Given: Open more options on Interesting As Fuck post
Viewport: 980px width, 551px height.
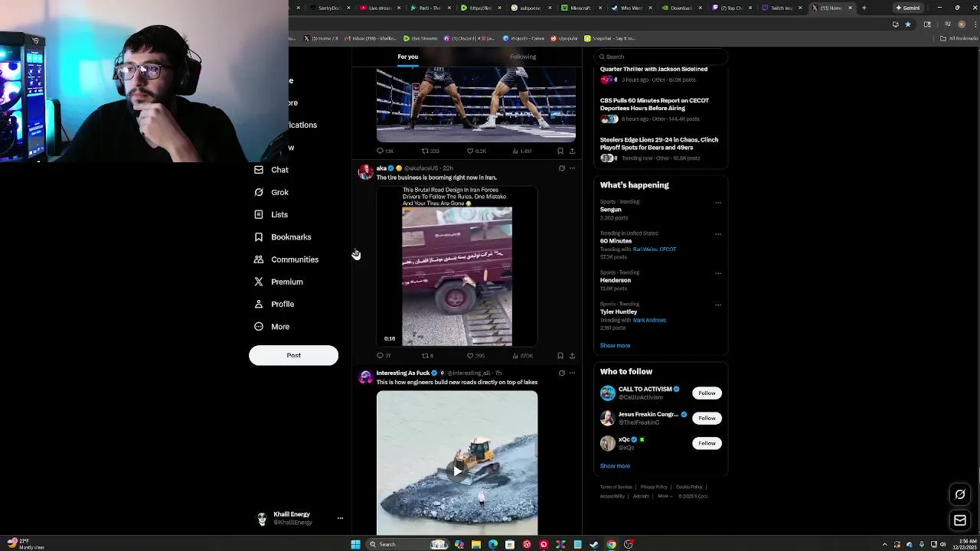Looking at the screenshot, I should (x=572, y=373).
